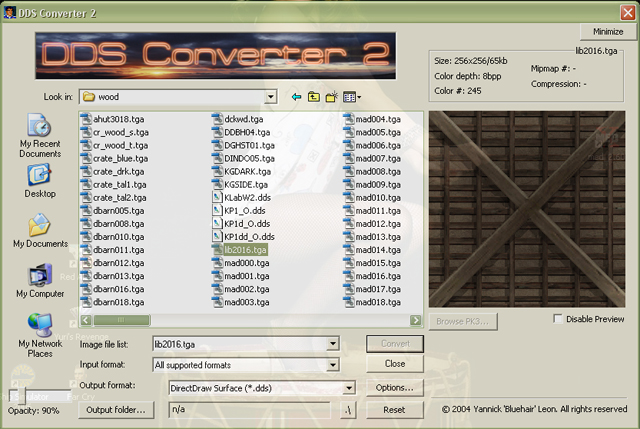Viewport: 640px width, 429px height.
Task: Select the DDBH04.tga file icon
Action: [x=218, y=132]
